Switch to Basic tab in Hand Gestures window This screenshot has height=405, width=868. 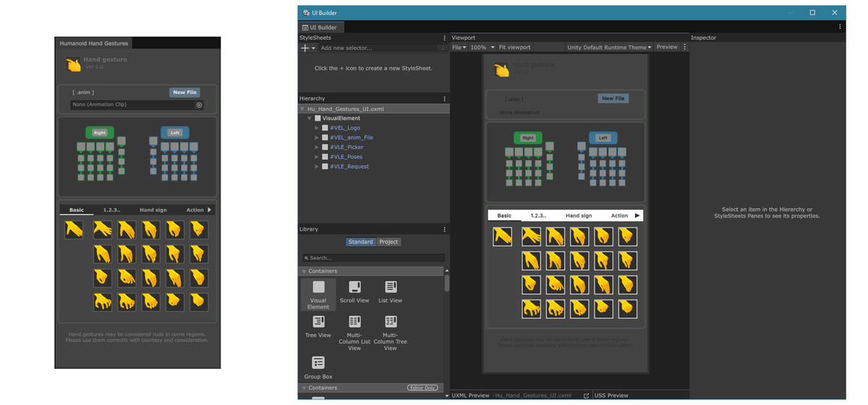pyautogui.click(x=77, y=210)
